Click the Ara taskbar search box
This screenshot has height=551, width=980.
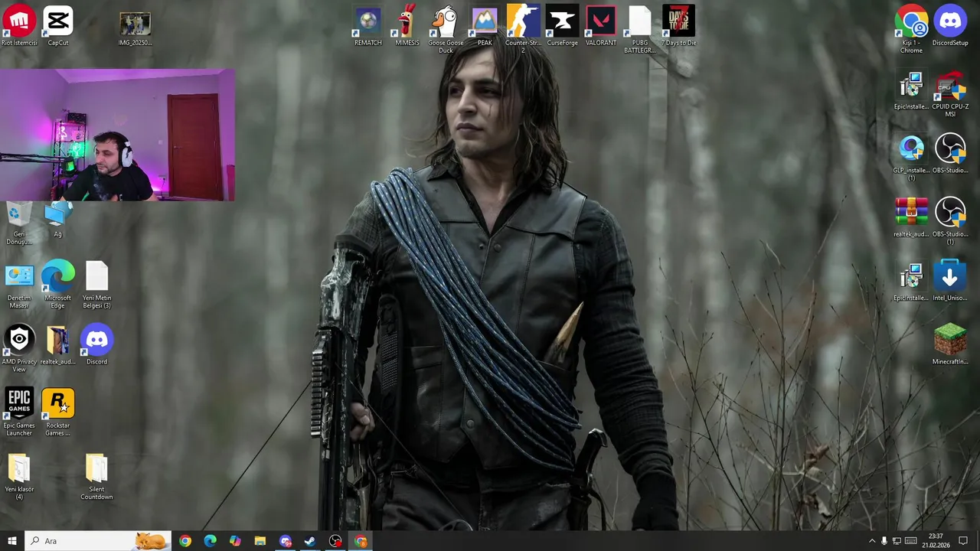(x=98, y=541)
